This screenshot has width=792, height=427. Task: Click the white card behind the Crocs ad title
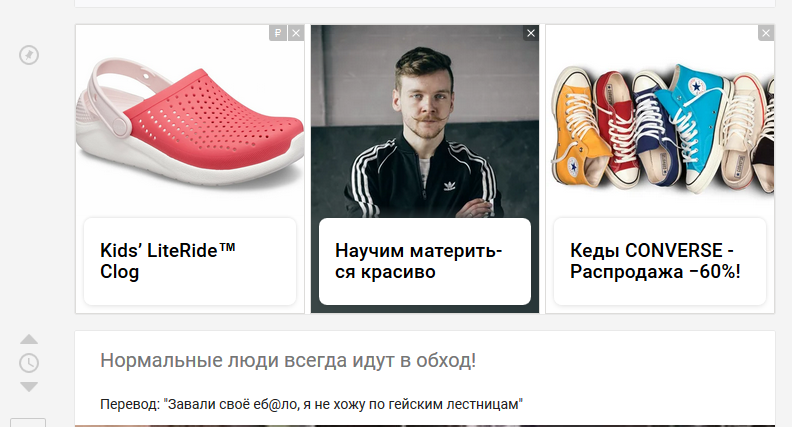tap(190, 261)
